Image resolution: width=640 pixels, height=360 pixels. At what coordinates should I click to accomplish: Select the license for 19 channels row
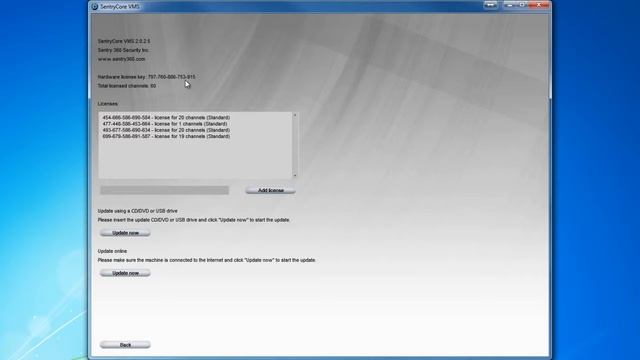pyautogui.click(x=166, y=136)
